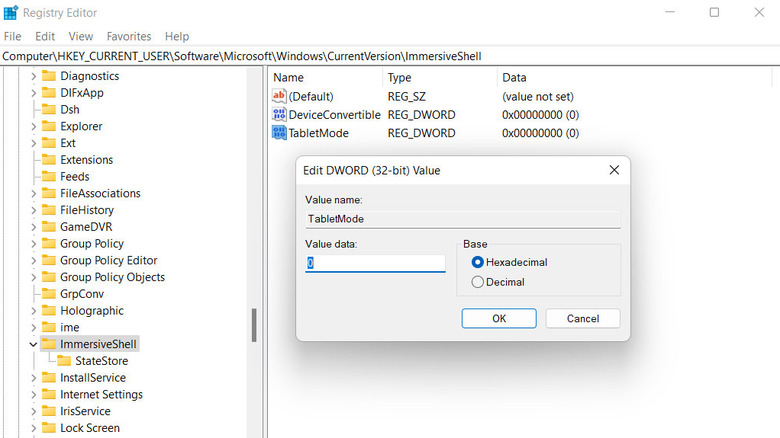780x438 pixels.
Task: Click the FileAssociations folder icon
Action: coord(49,193)
